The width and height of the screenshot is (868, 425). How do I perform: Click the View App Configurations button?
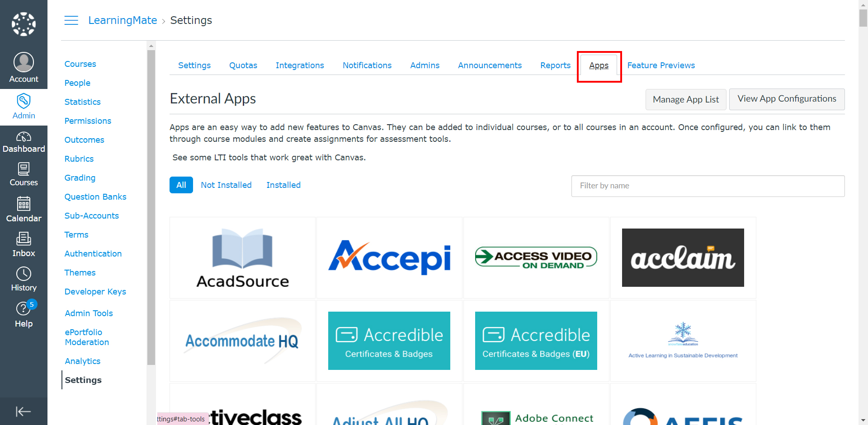[x=787, y=99]
